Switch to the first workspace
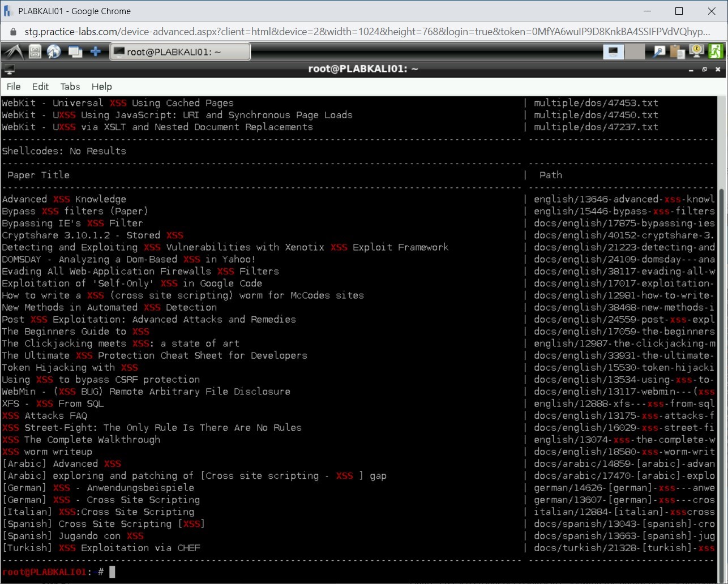The height and width of the screenshot is (584, 728). coord(613,52)
